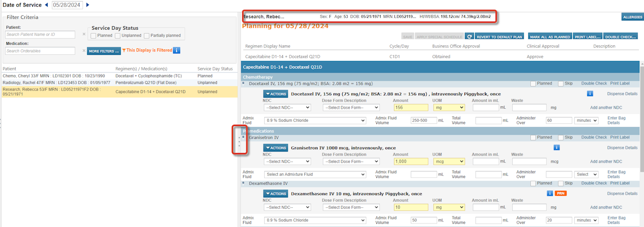Open ACTIONS menu for Dexamethasone IV
The width and height of the screenshot is (644, 227).
tap(275, 194)
